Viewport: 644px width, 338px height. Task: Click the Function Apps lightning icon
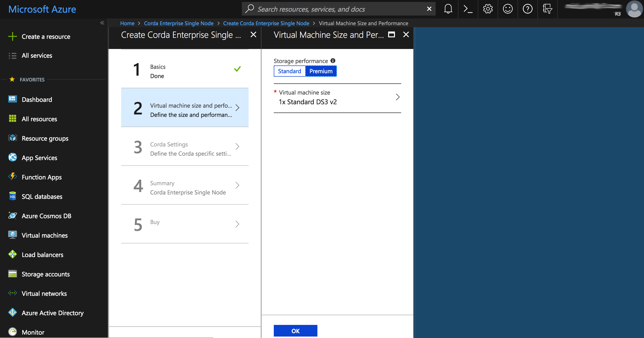click(x=13, y=177)
